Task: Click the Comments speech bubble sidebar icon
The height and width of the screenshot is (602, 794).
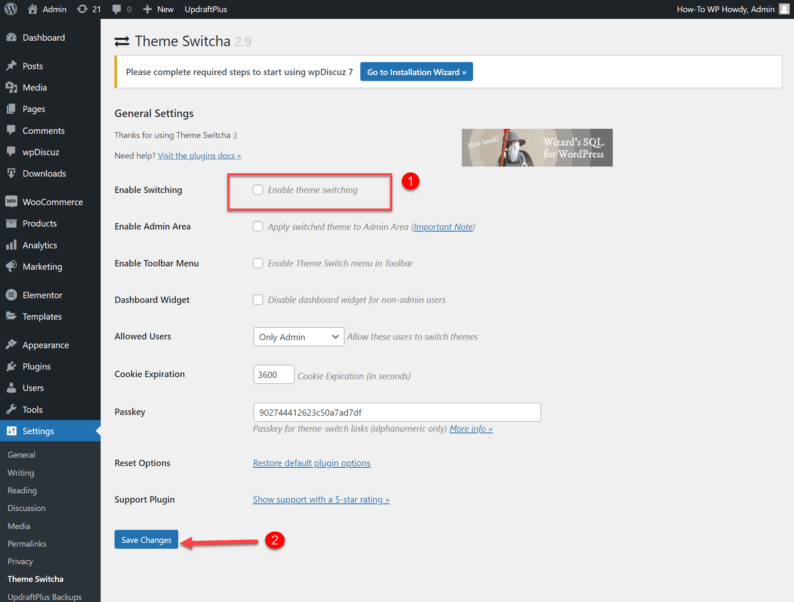Action: [11, 131]
